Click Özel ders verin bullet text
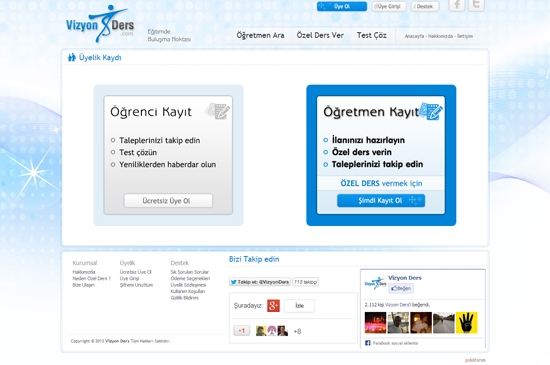550x365 pixels. [x=362, y=152]
